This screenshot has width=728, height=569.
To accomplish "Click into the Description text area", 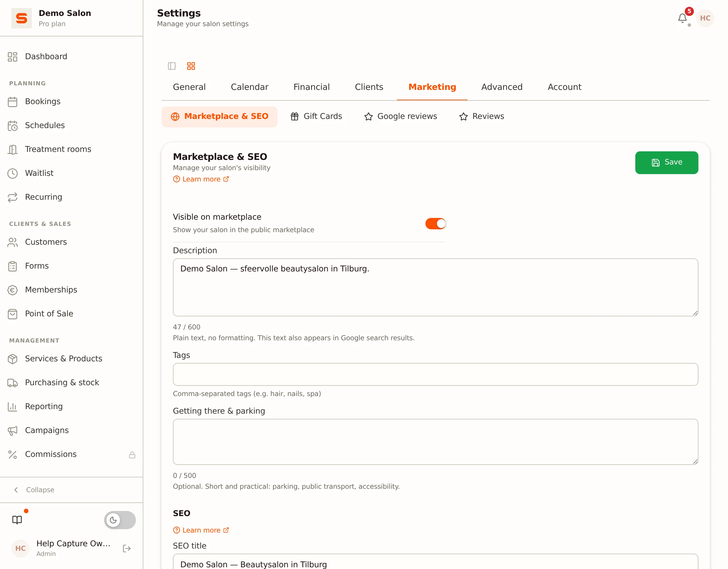I will 435,287.
